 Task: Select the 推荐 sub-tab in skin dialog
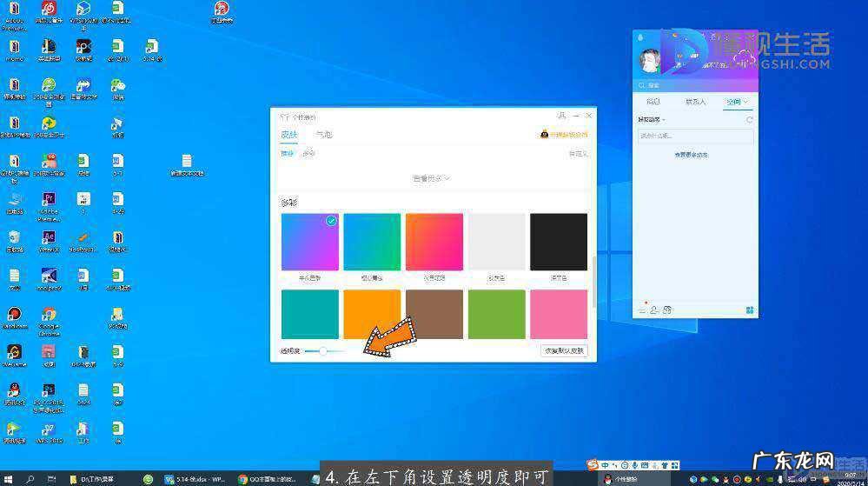(x=287, y=153)
